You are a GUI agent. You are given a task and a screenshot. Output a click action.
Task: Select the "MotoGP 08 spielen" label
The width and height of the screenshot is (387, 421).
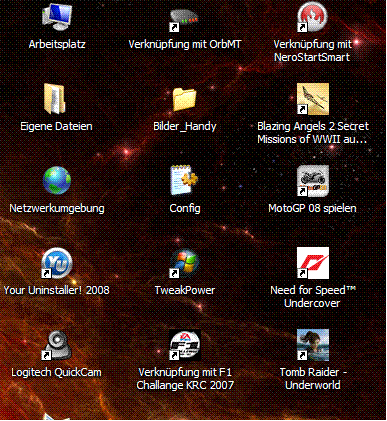[x=312, y=208]
